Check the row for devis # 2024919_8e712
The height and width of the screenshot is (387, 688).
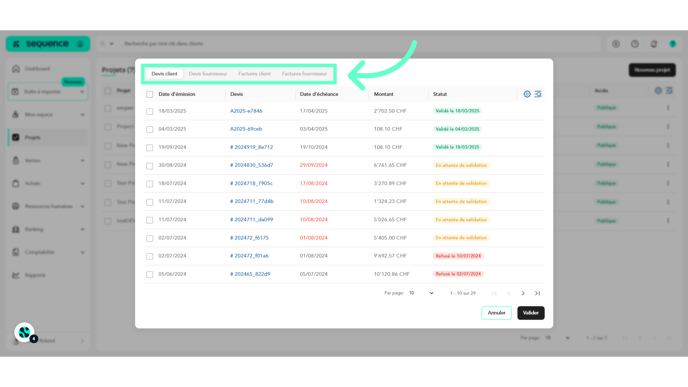150,147
